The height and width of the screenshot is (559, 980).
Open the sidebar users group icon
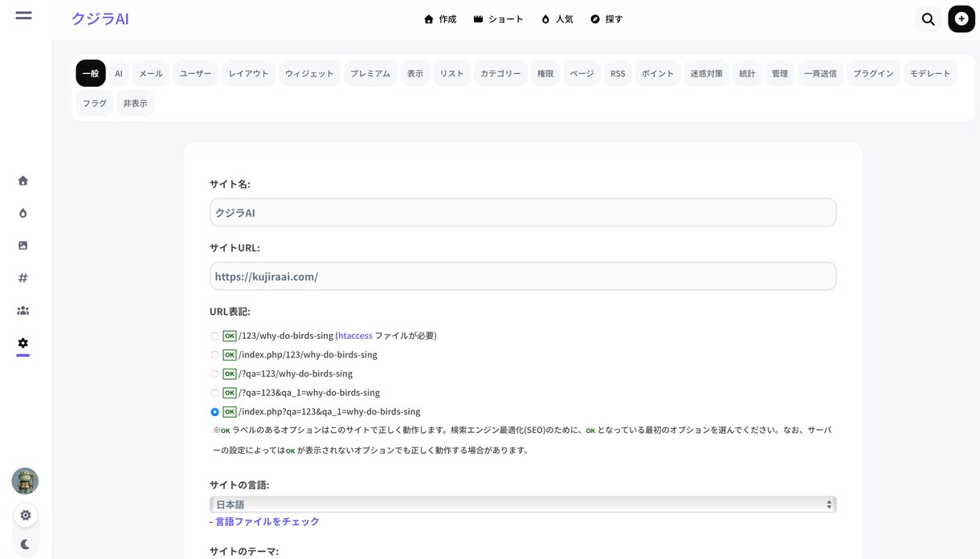point(23,311)
